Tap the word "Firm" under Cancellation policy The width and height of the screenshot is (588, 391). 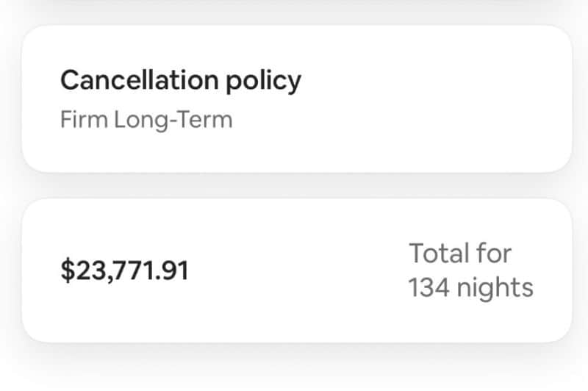[84, 119]
